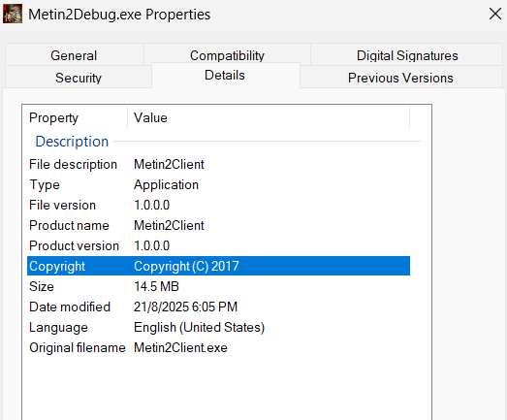The height and width of the screenshot is (420, 507).
Task: Select the highlighted Copyright property label
Action: tap(57, 267)
